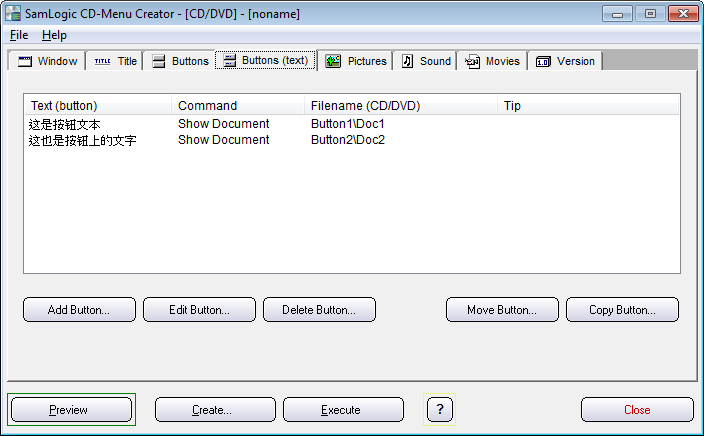Click the Button2\Doc2 filename cell
The height and width of the screenshot is (436, 704).
tap(348, 140)
